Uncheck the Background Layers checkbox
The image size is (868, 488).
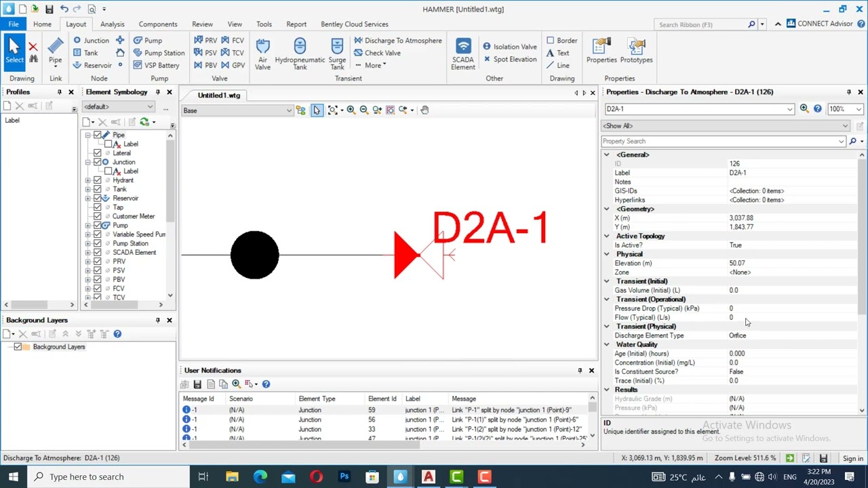click(x=18, y=347)
